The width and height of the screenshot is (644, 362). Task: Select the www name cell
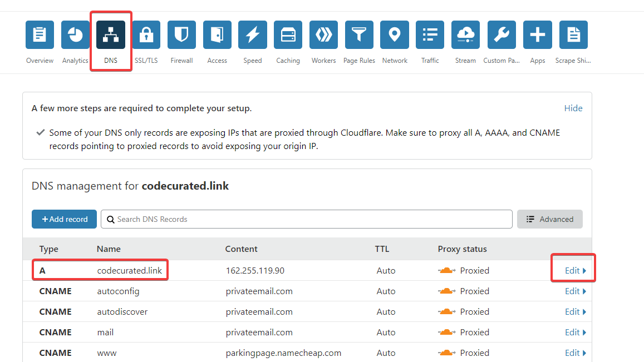107,353
